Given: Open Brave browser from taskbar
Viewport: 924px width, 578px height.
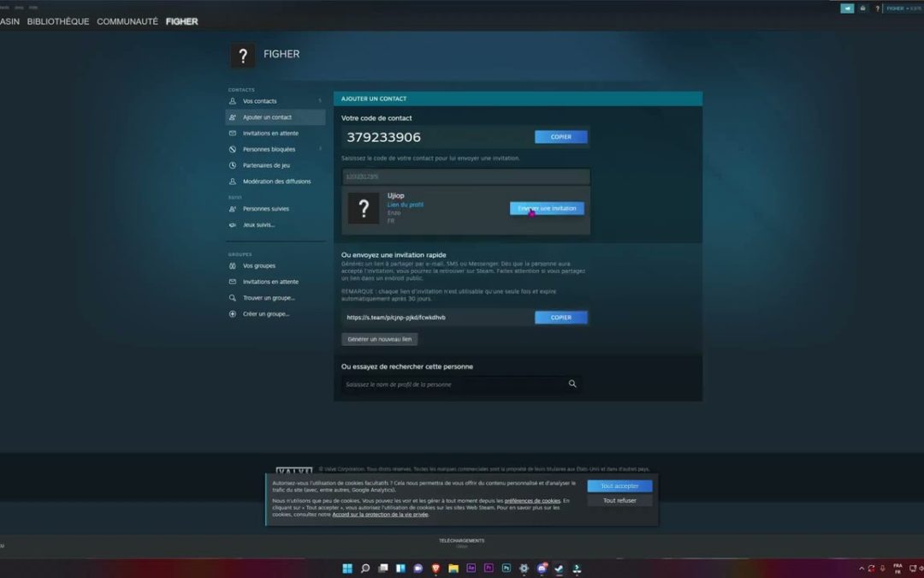Looking at the screenshot, I should pyautogui.click(x=435, y=568).
